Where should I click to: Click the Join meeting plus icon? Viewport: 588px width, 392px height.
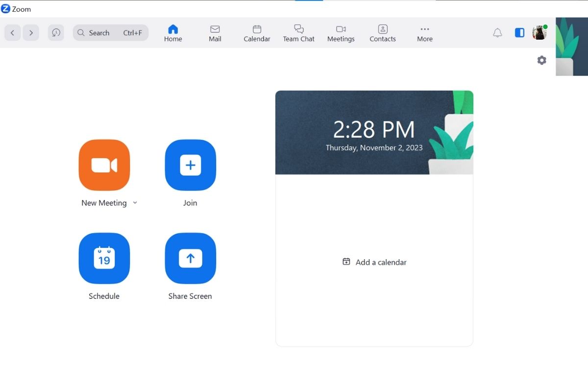[x=191, y=165]
